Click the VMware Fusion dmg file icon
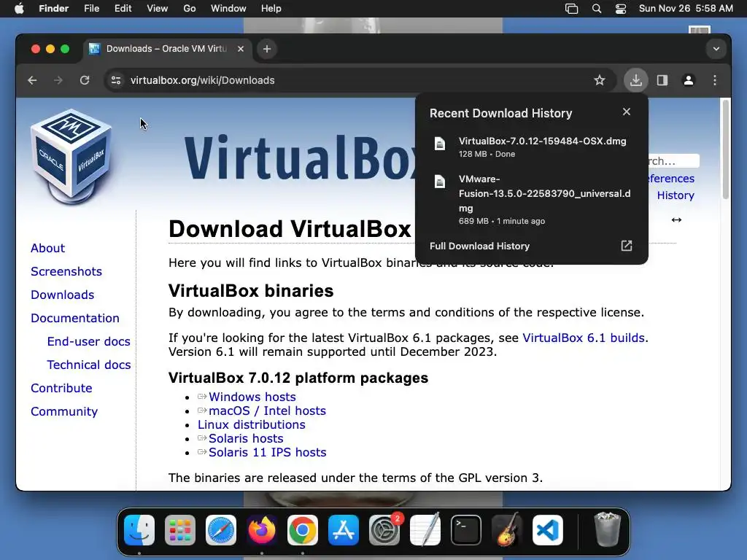 [x=440, y=182]
